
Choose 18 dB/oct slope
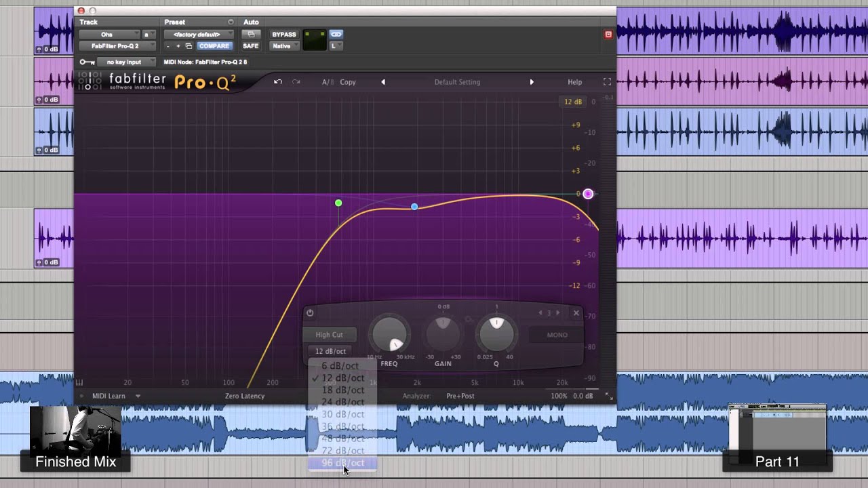(342, 390)
